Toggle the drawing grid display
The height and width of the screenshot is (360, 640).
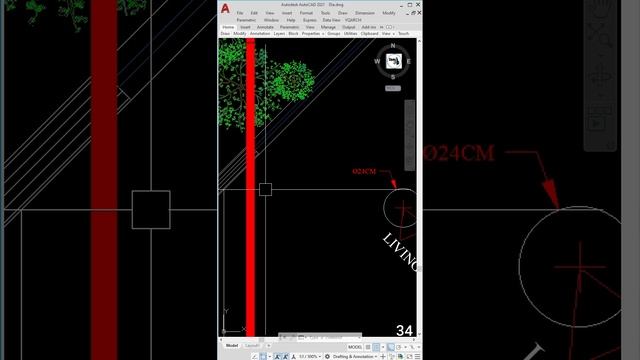point(368,347)
